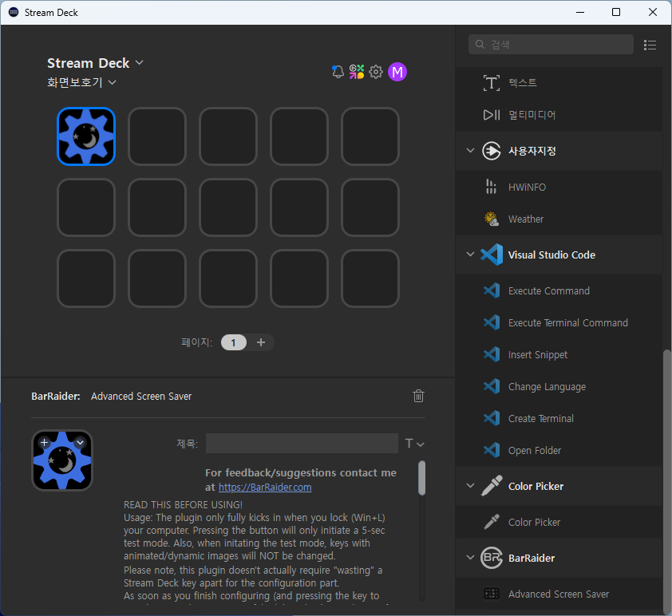The height and width of the screenshot is (616, 672).
Task: Collapse the BarRaider category
Action: [x=470, y=557]
